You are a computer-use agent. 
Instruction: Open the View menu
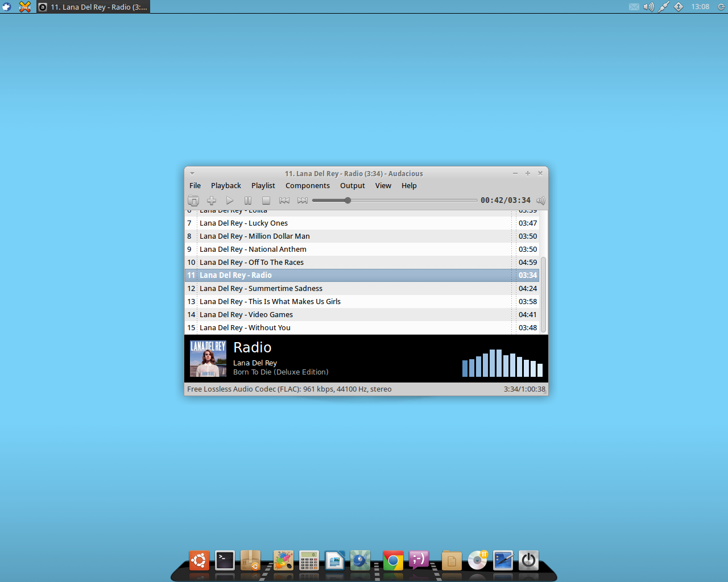383,185
